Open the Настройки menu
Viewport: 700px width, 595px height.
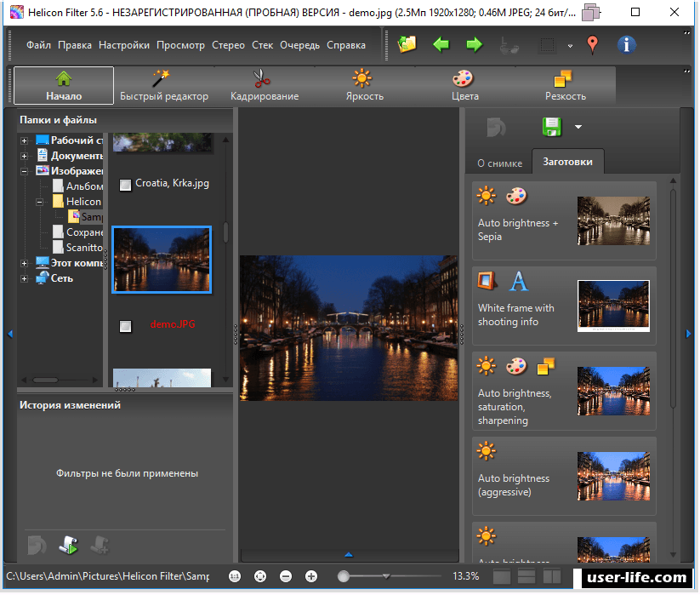124,45
